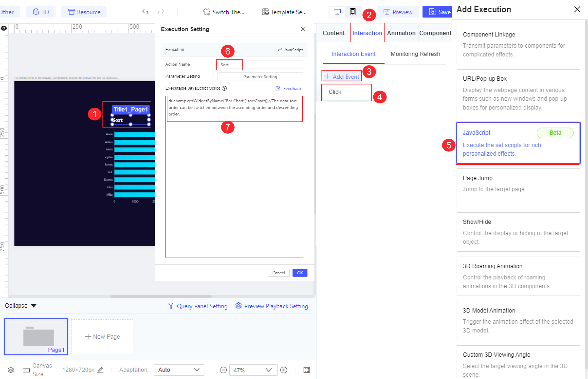Click inside the JavaScript script text area

(x=234, y=176)
